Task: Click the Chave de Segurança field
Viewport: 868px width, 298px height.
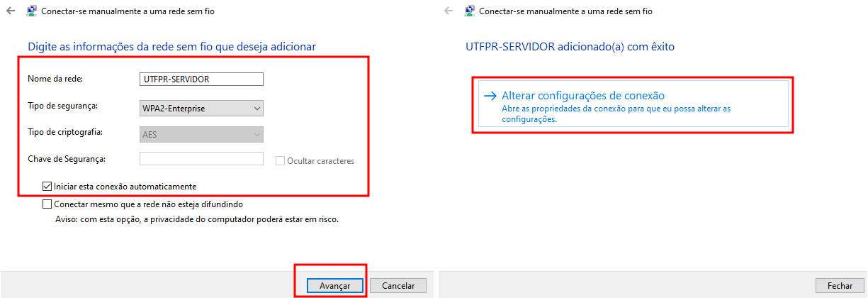Action: point(202,159)
